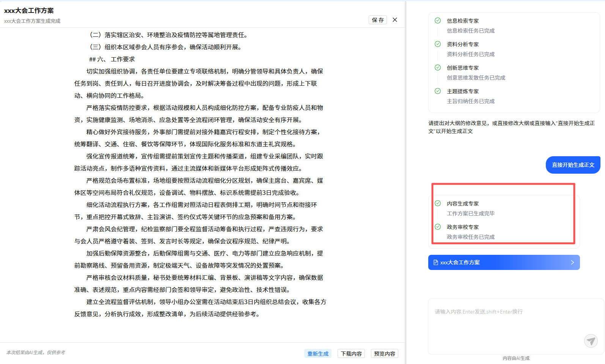
Task: Open 预览内容 preview
Action: [384, 354]
